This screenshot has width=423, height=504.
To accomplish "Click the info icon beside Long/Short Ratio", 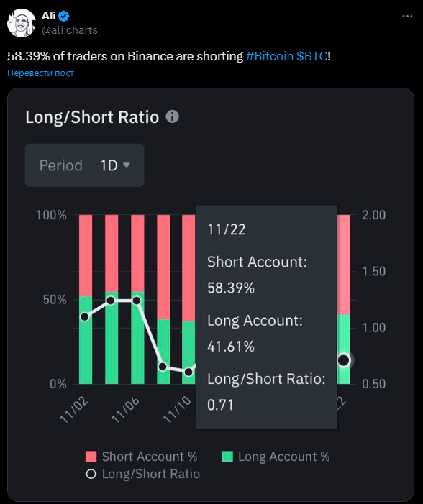I will (172, 116).
